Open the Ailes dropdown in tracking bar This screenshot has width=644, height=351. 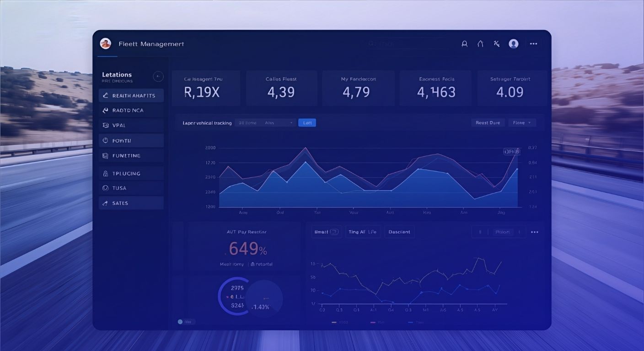point(279,122)
